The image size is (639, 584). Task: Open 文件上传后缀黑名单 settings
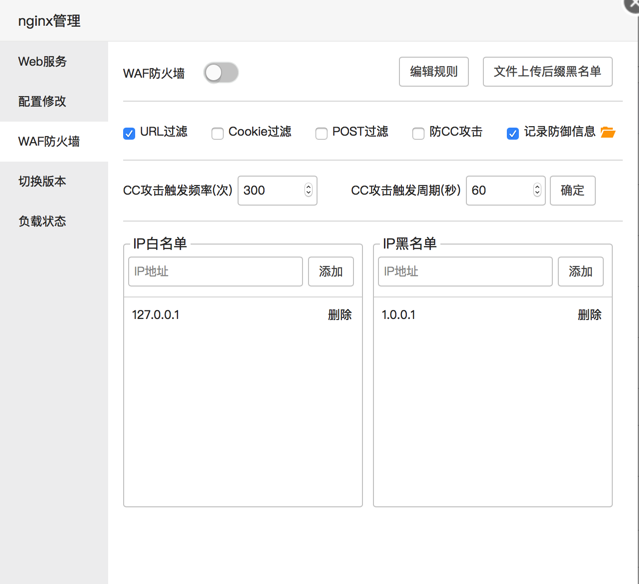click(x=547, y=72)
